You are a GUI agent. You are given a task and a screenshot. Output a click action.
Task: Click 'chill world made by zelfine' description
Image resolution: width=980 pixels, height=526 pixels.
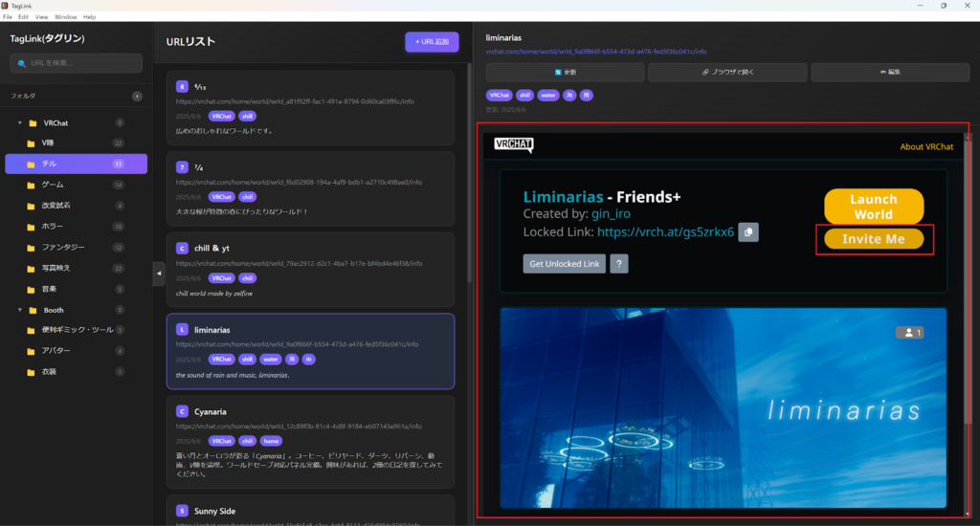[x=214, y=294]
